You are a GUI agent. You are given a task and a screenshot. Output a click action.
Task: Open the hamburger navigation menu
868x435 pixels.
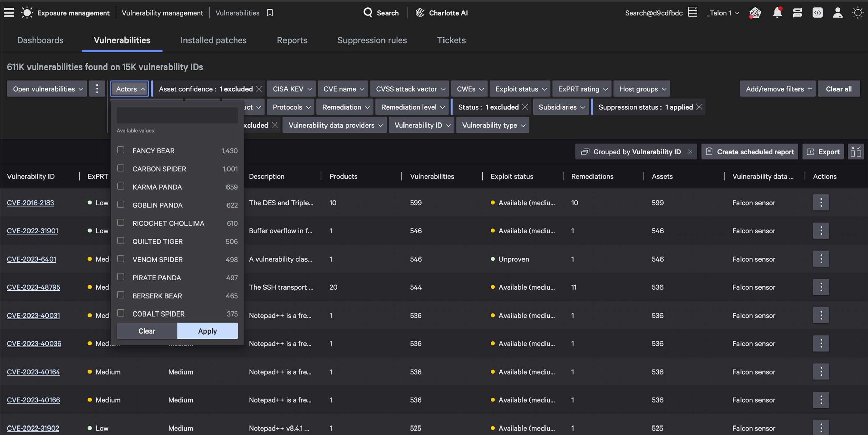click(x=9, y=13)
